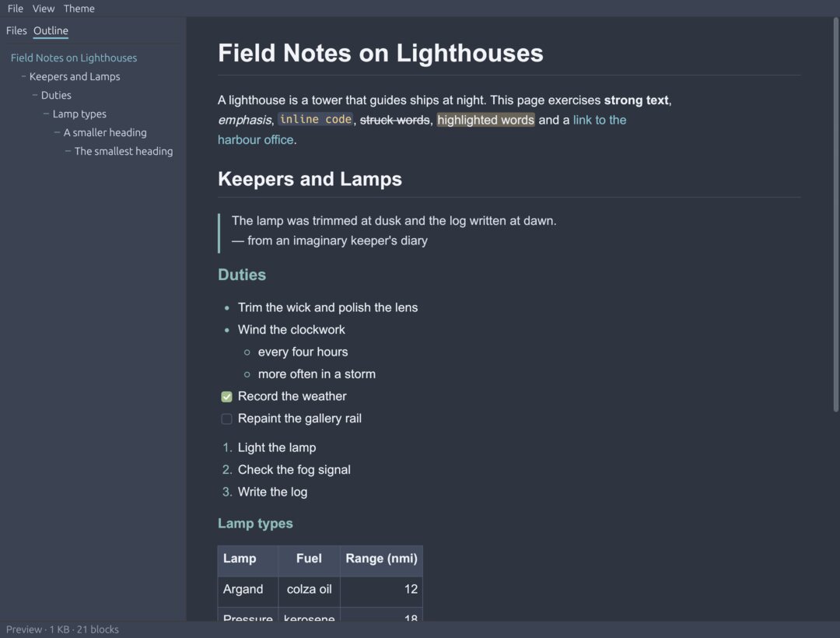Click the more often in a storm sub-item
This screenshot has width=840, height=638.
pos(317,374)
